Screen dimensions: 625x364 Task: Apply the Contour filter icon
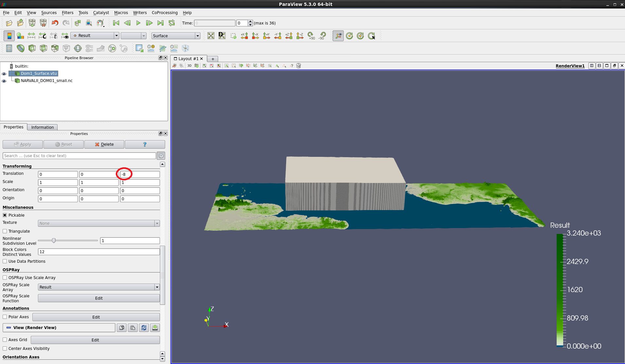click(x=21, y=48)
